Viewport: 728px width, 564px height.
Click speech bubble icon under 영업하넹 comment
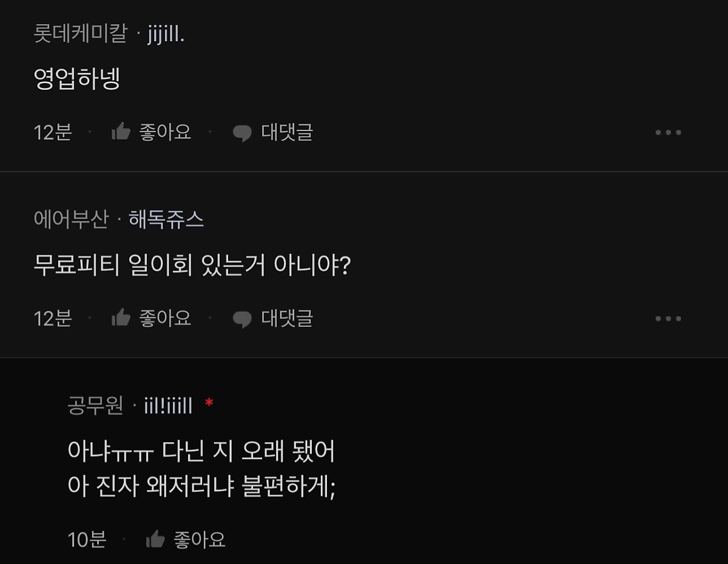(x=242, y=133)
